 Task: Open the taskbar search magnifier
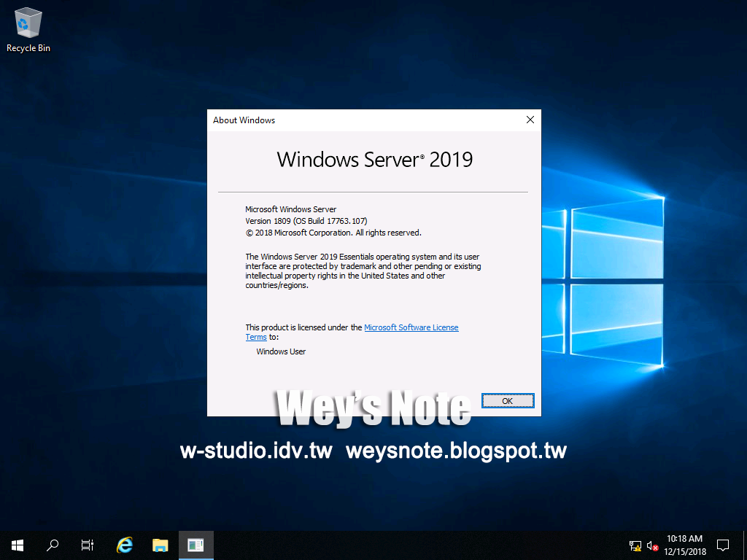click(x=53, y=545)
